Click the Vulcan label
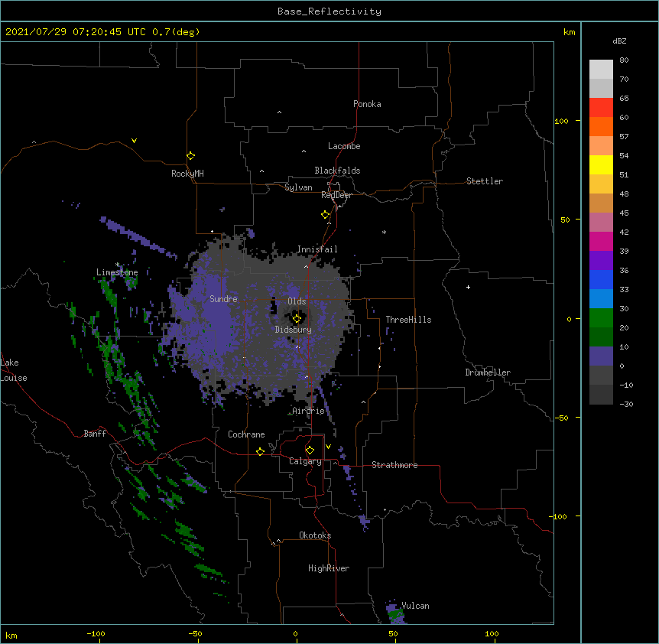 click(415, 606)
